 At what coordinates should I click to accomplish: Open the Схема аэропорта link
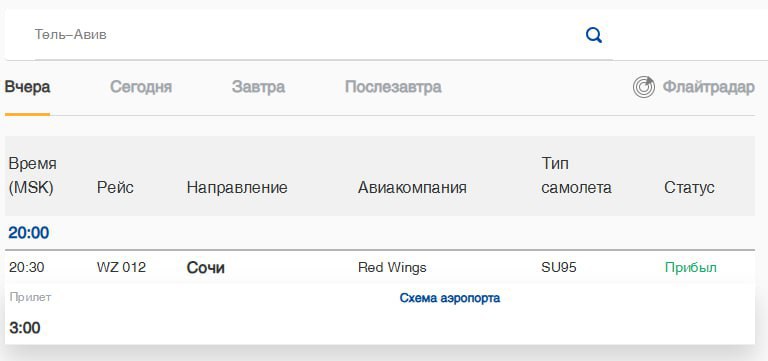[450, 298]
